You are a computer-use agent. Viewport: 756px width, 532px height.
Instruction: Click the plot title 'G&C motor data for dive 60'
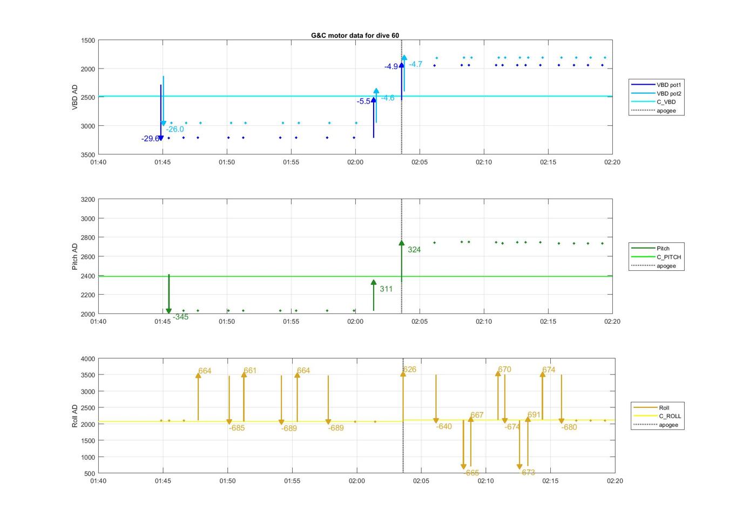(355, 36)
